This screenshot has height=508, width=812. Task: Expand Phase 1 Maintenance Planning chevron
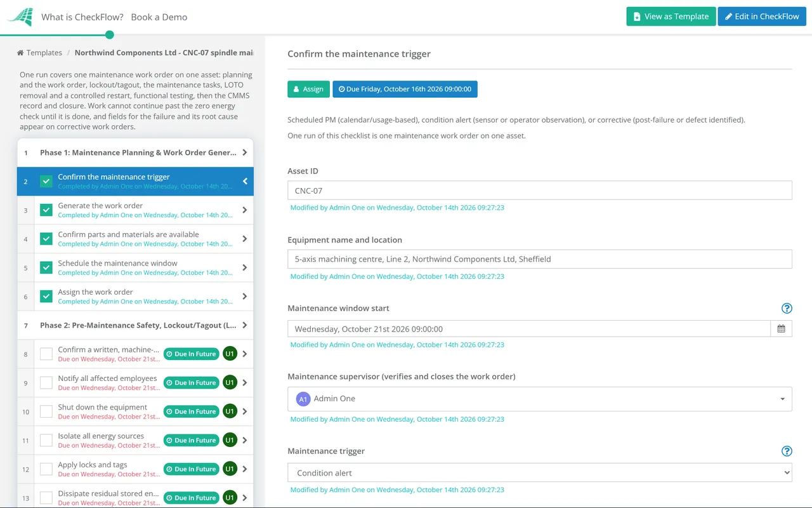(x=245, y=152)
